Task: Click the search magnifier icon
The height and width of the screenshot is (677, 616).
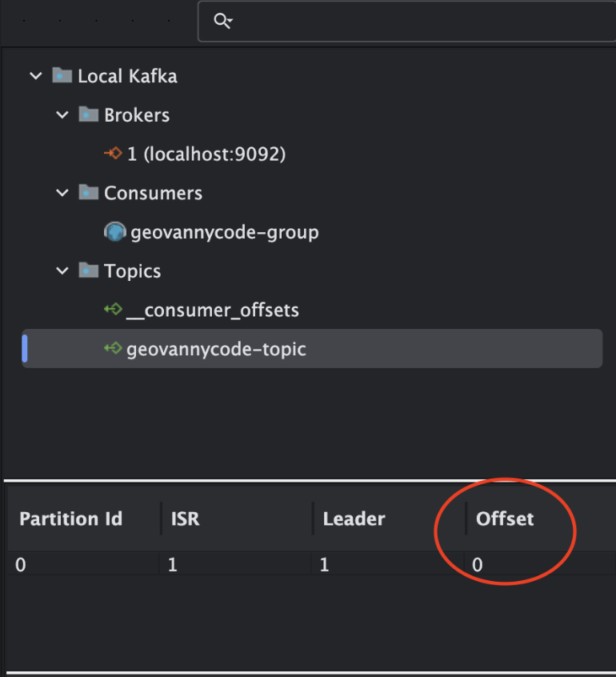Action: pyautogui.click(x=222, y=21)
